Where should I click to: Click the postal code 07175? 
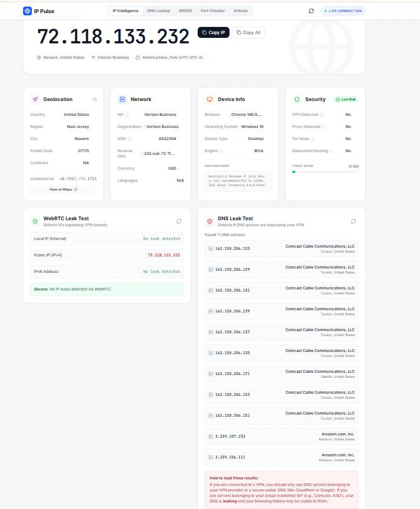tap(83, 150)
